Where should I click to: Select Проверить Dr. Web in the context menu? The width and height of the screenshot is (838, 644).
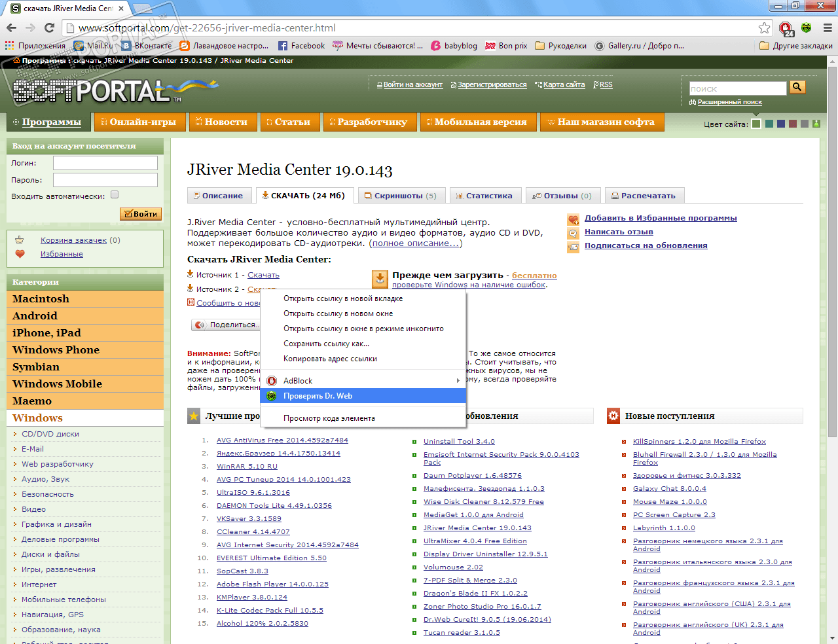coord(363,396)
